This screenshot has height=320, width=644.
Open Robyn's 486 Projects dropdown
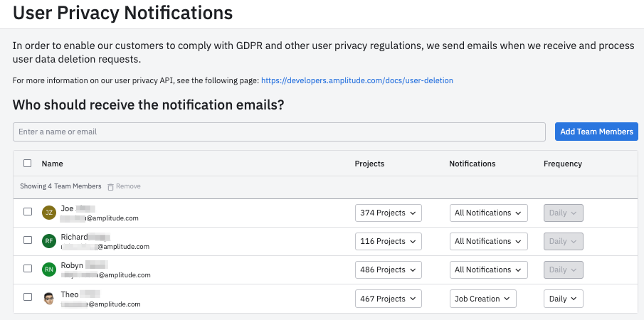click(x=388, y=270)
